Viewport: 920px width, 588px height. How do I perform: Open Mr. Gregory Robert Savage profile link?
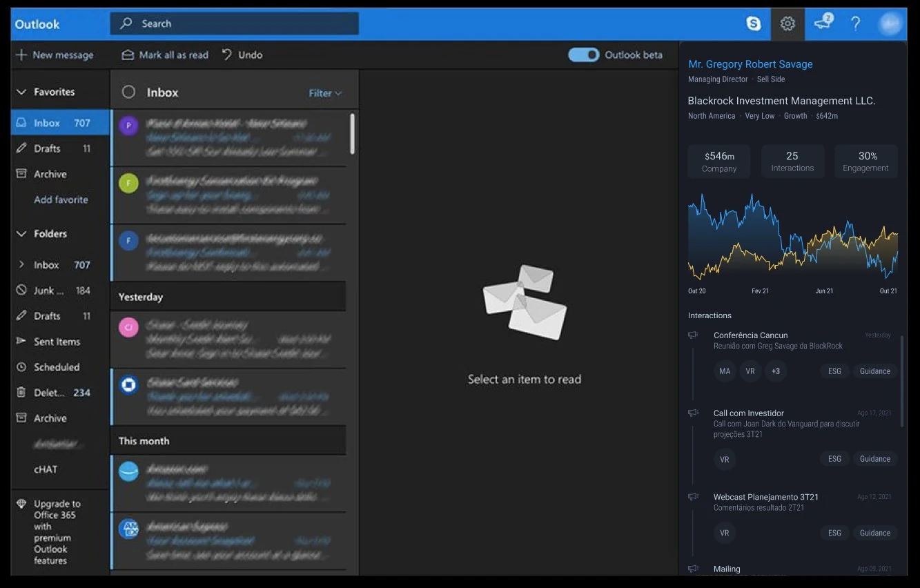(750, 64)
